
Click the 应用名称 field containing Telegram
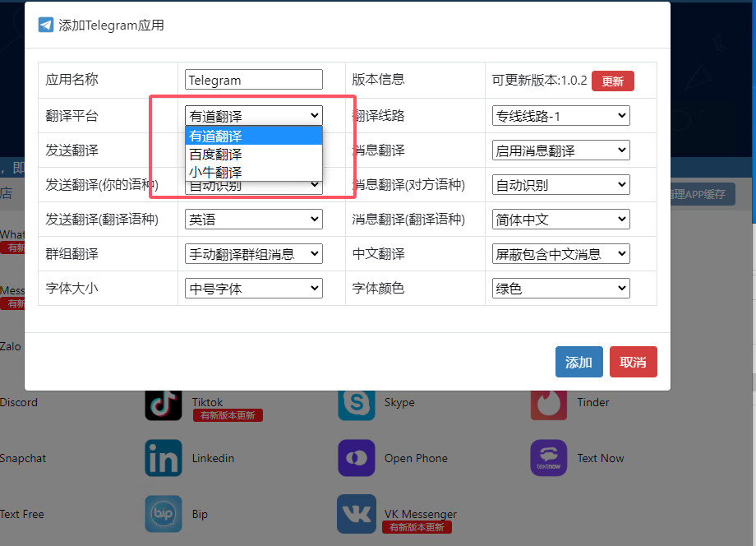tap(254, 80)
